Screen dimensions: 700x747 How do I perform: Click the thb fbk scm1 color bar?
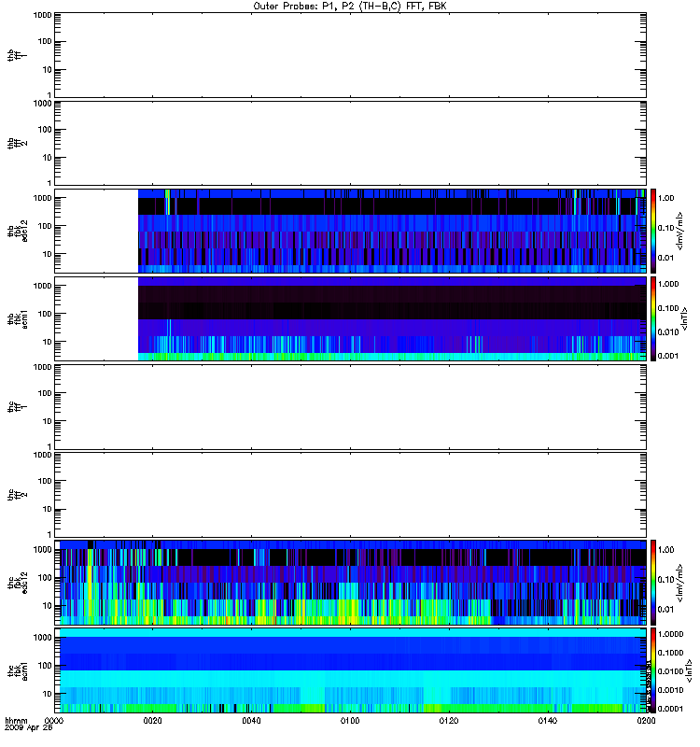[x=653, y=318]
